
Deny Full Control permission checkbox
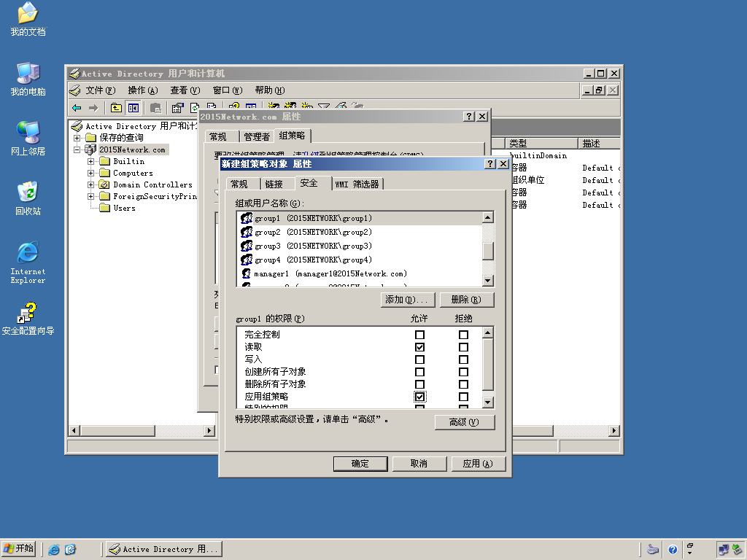pos(463,335)
